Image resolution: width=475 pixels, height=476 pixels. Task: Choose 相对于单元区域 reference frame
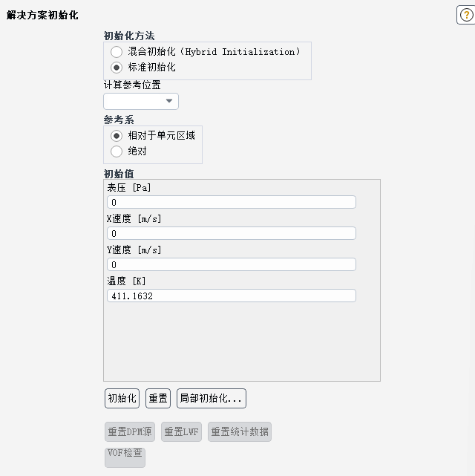pyautogui.click(x=116, y=136)
